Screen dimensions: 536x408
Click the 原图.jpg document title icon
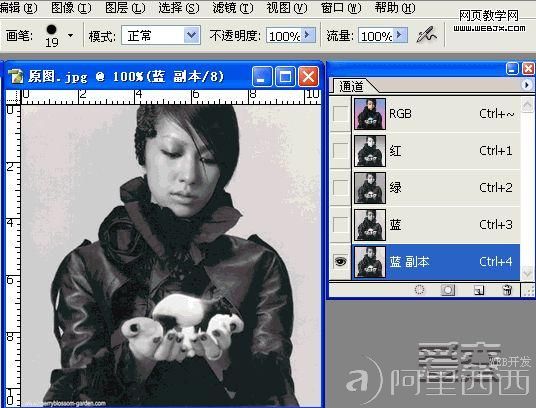(x=16, y=76)
